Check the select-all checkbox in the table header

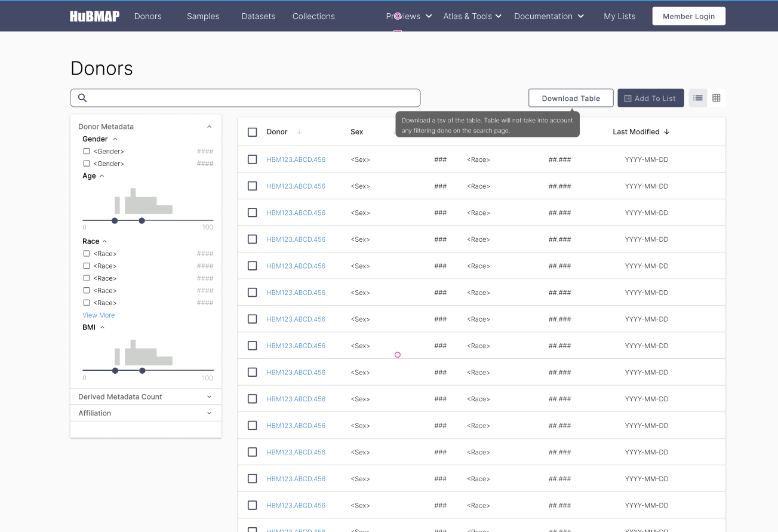point(252,131)
